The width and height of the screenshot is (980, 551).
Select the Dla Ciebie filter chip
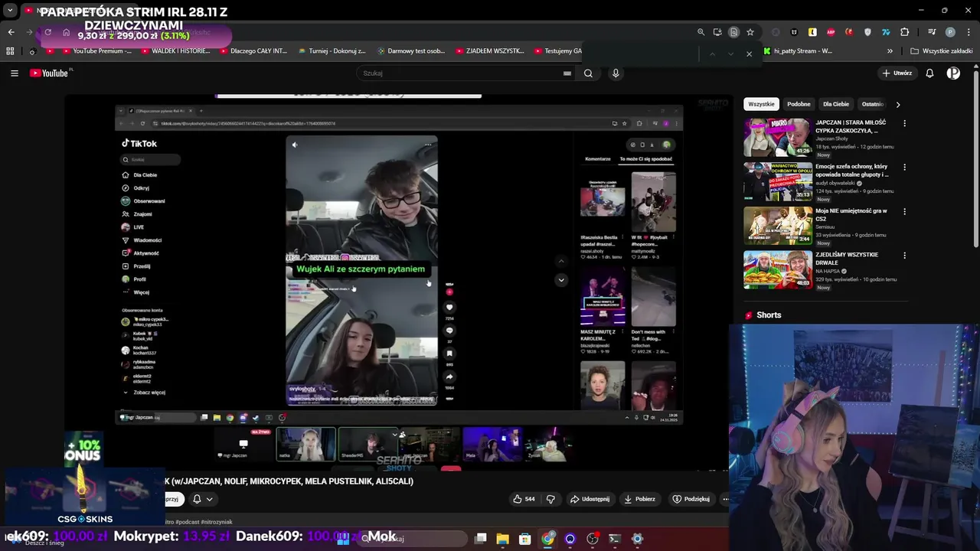point(836,104)
